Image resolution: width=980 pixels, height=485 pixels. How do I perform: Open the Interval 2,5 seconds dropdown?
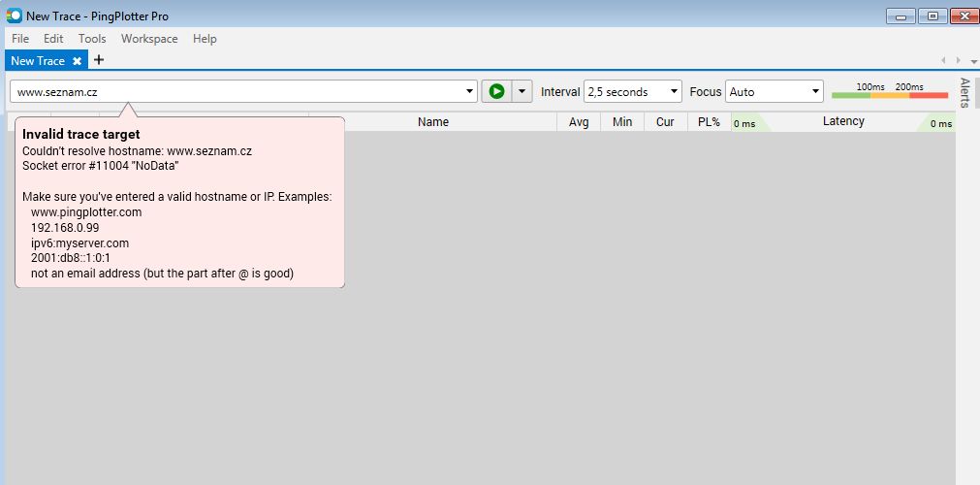tap(633, 91)
